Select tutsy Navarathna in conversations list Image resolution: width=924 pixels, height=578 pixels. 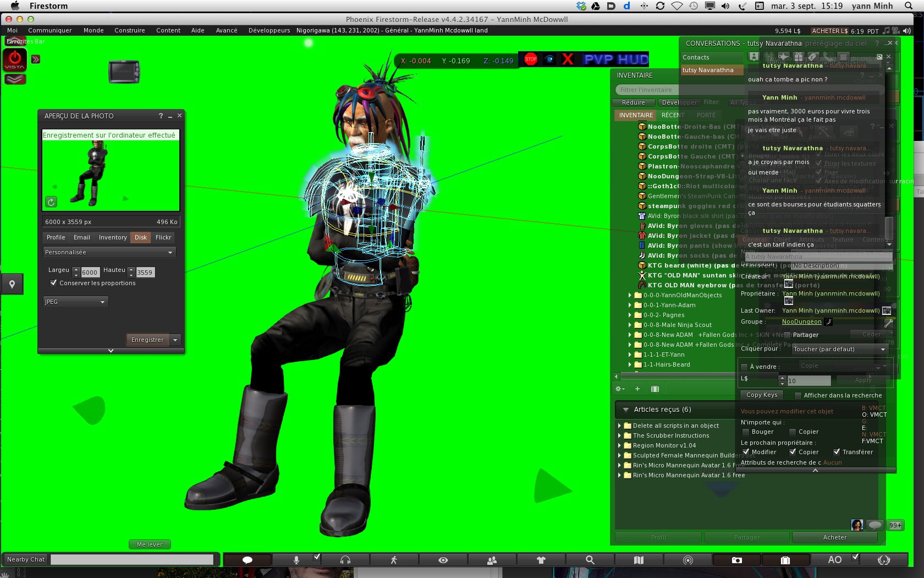click(x=712, y=70)
